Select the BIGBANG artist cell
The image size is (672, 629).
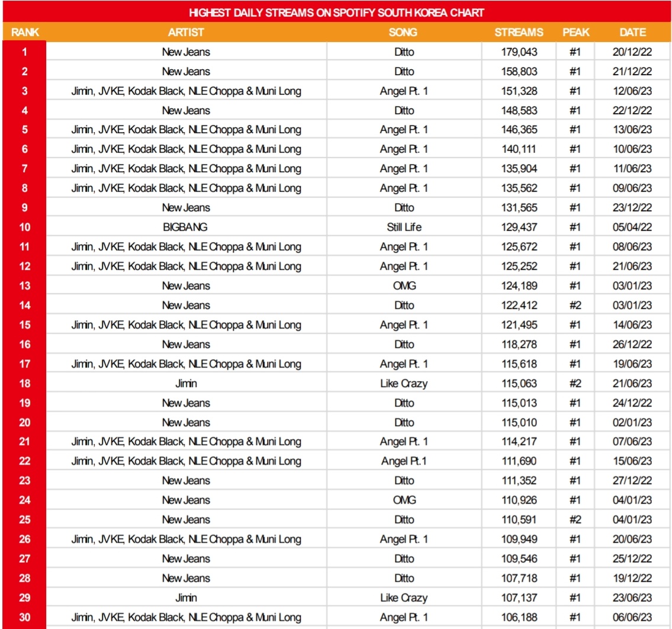pos(185,227)
